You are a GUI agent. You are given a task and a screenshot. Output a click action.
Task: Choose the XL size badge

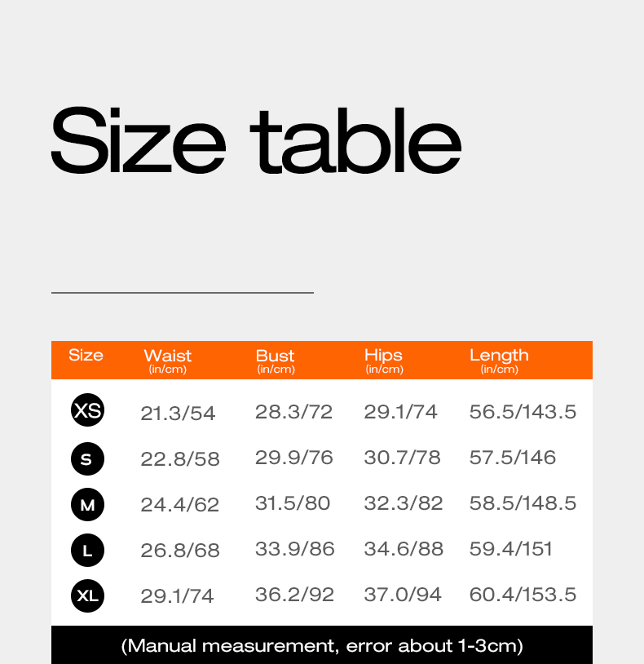87,595
